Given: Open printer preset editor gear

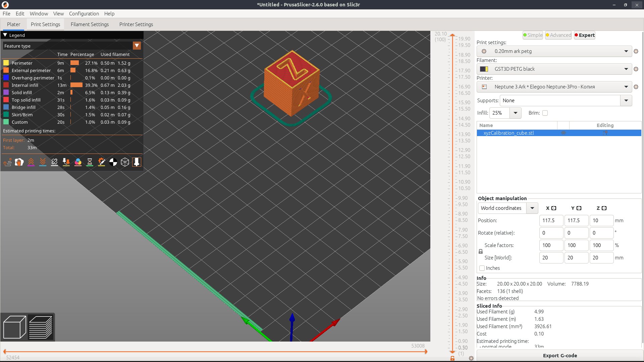Looking at the screenshot, I should [x=636, y=87].
